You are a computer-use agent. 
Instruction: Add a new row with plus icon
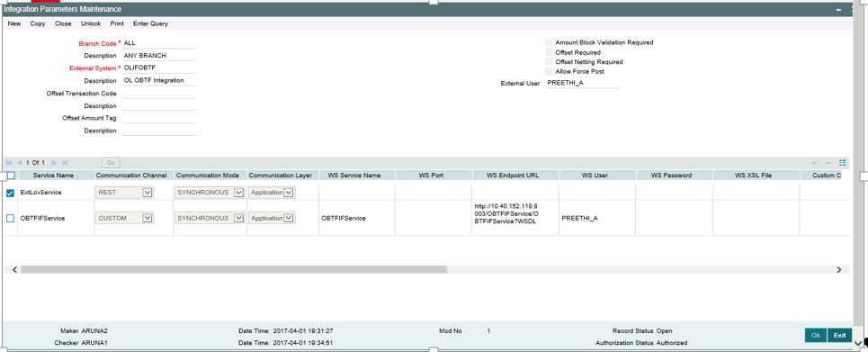pyautogui.click(x=814, y=163)
